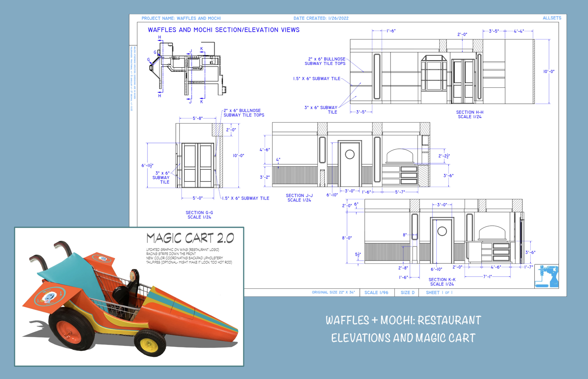Click the "DATE CREATED: 1/26/2022" text
This screenshot has height=379, width=588.
coord(321,18)
